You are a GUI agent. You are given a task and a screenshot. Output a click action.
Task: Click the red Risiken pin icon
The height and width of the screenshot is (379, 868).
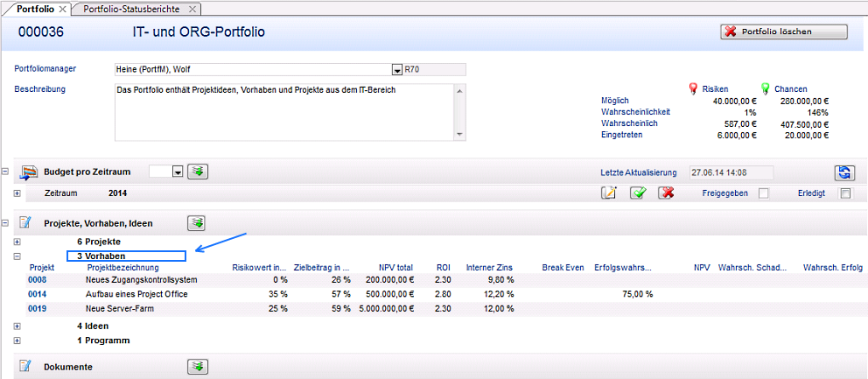click(694, 88)
